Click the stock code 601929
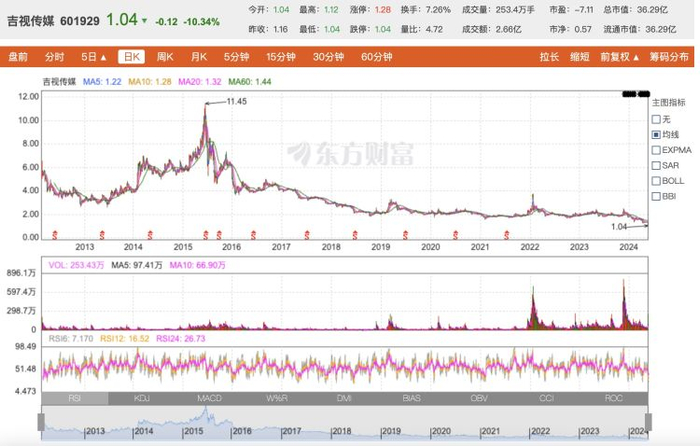The height and width of the screenshot is (446, 700). [x=80, y=21]
